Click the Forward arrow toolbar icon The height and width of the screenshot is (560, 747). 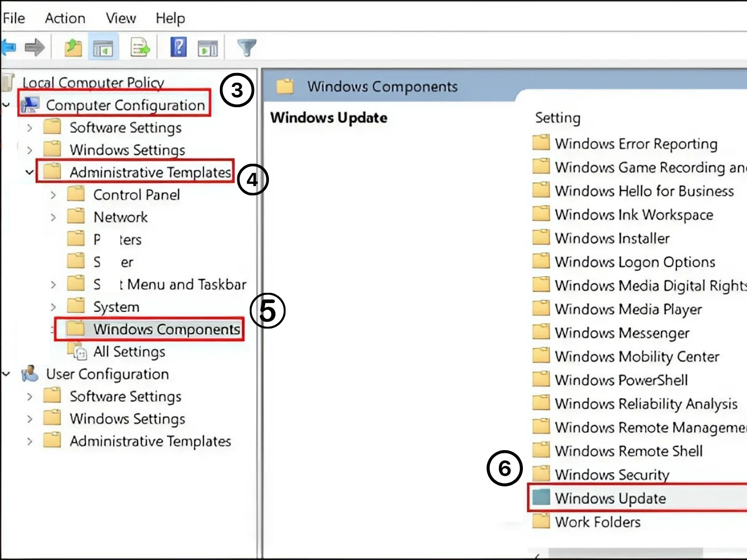point(35,47)
